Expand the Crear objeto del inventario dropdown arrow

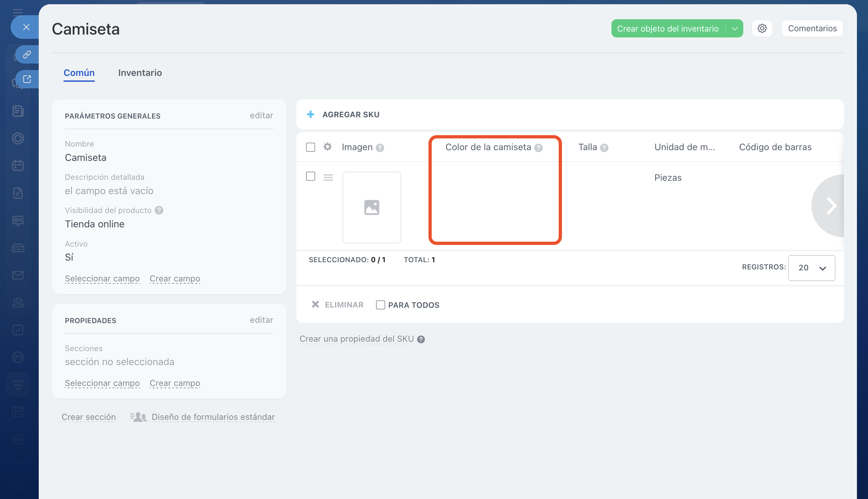pos(735,29)
